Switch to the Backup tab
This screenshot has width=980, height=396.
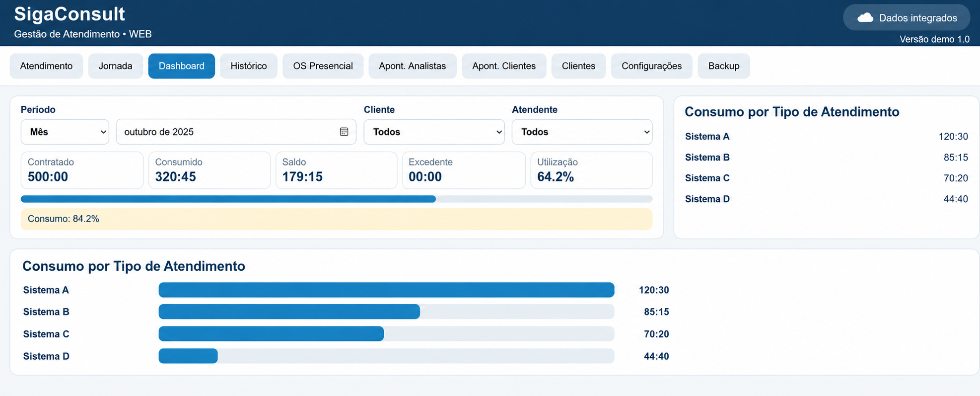[x=724, y=66]
